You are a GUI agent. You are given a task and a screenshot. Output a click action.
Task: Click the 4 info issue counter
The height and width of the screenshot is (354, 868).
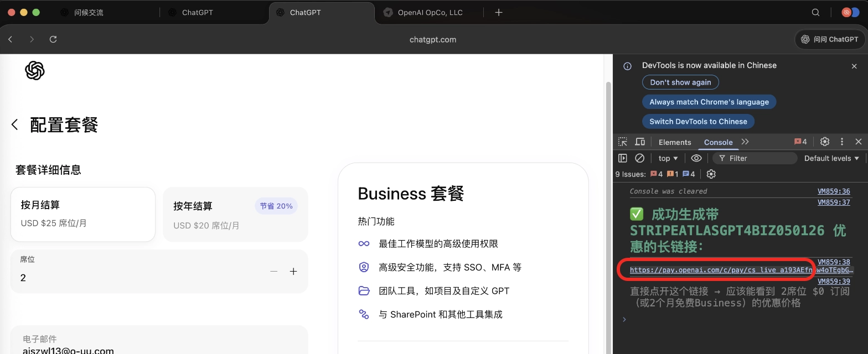coord(689,174)
